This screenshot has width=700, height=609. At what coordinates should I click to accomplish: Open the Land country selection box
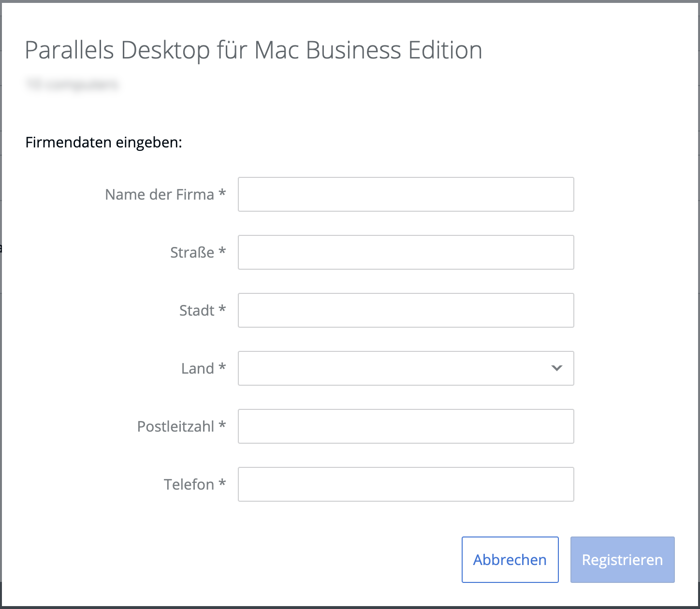(x=396, y=368)
